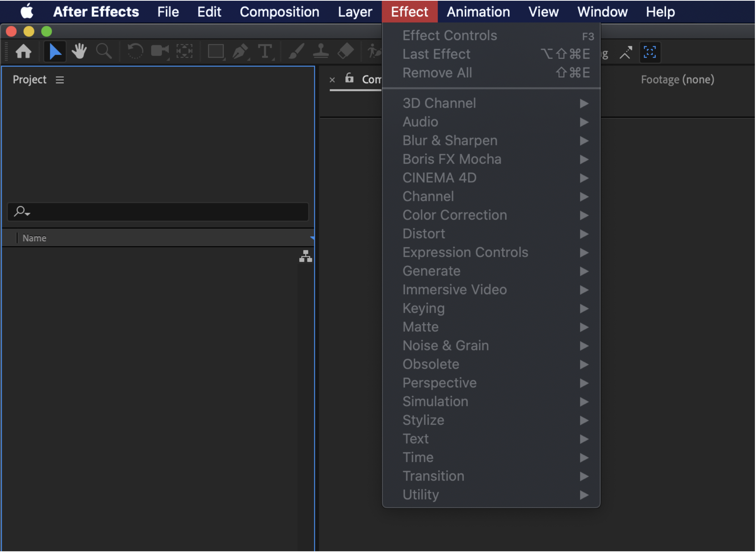Expand the Immersive Video submenu
The image size is (756, 552).
point(491,289)
